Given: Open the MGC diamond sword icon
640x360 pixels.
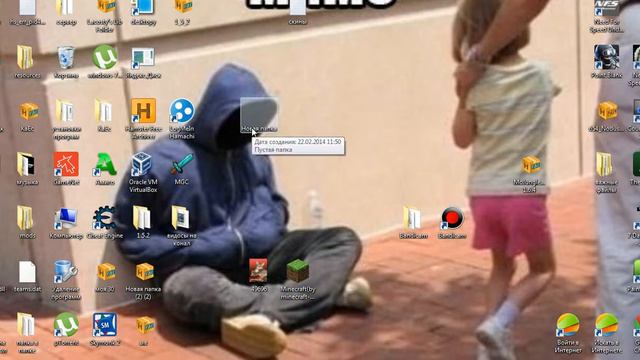Looking at the screenshot, I should coord(182,168).
